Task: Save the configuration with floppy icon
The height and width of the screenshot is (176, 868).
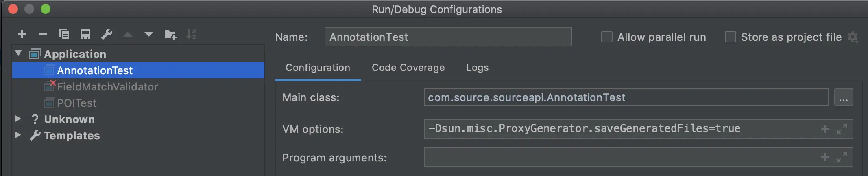Action: pyautogui.click(x=85, y=34)
